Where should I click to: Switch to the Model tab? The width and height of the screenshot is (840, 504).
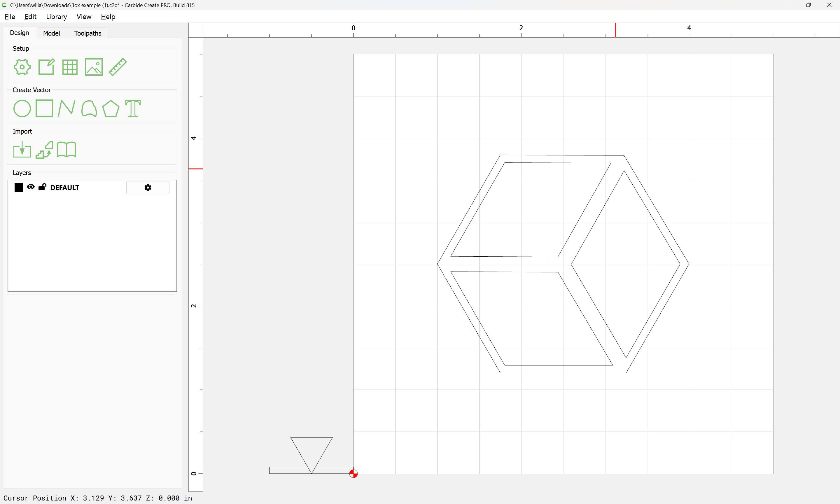[52, 33]
